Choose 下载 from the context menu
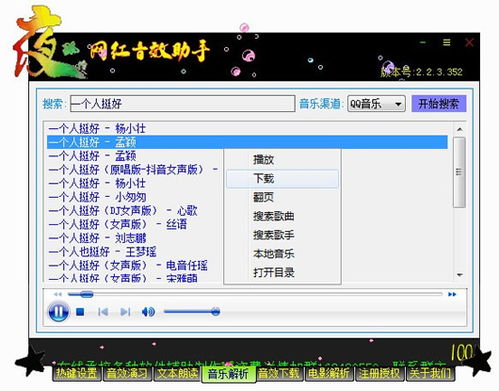 (x=282, y=179)
